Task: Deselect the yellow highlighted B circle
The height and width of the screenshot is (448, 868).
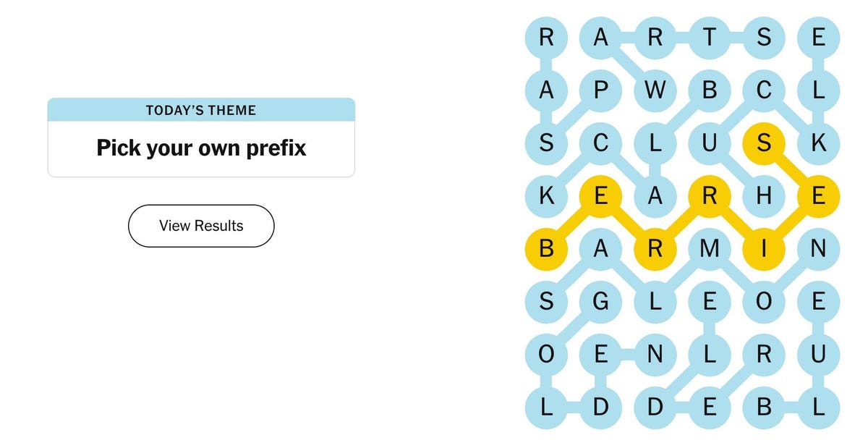Action: click(546, 249)
